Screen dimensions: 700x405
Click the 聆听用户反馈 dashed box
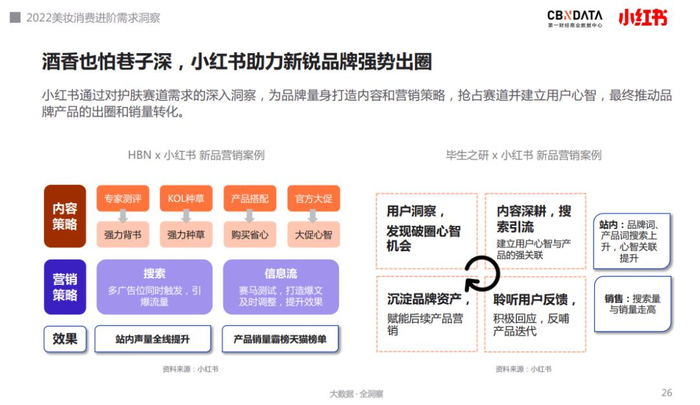click(x=535, y=314)
